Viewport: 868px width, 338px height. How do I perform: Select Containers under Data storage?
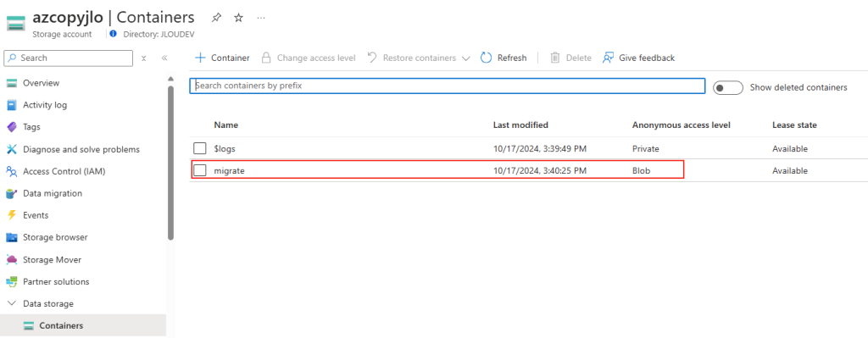[83, 326]
